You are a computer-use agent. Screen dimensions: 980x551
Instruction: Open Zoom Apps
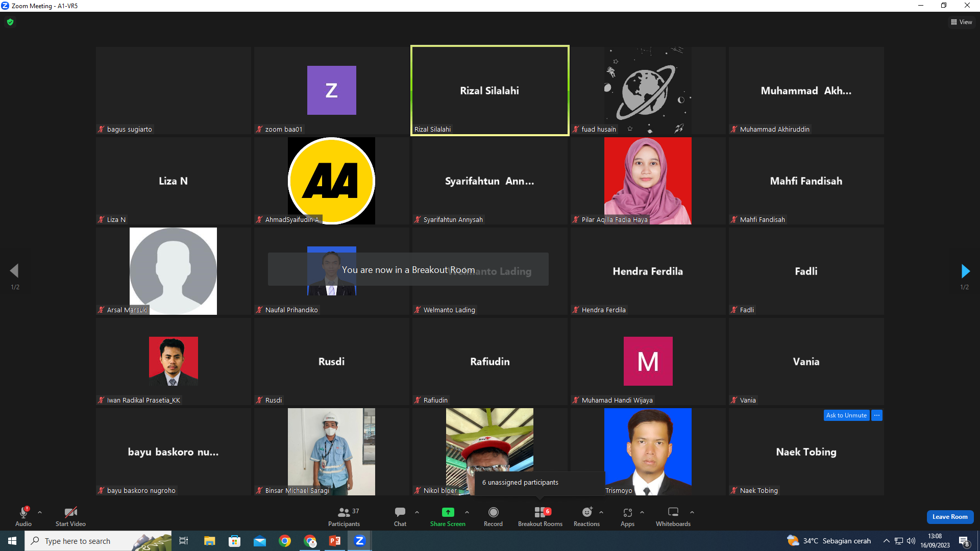coord(627,516)
